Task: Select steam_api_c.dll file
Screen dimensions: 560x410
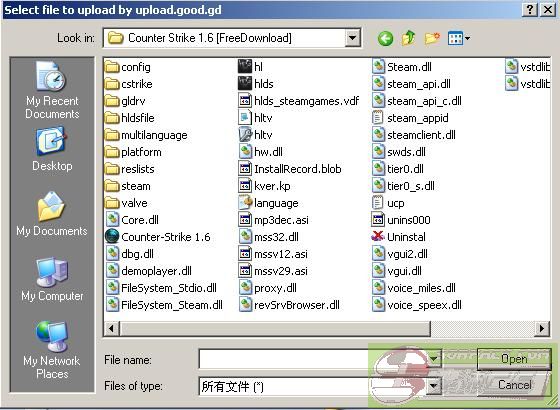Action: [x=417, y=101]
